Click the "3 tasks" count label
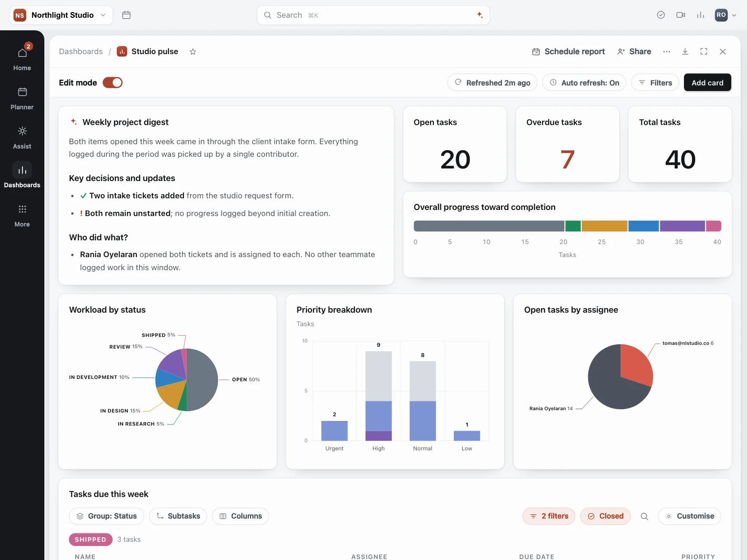 point(129,539)
